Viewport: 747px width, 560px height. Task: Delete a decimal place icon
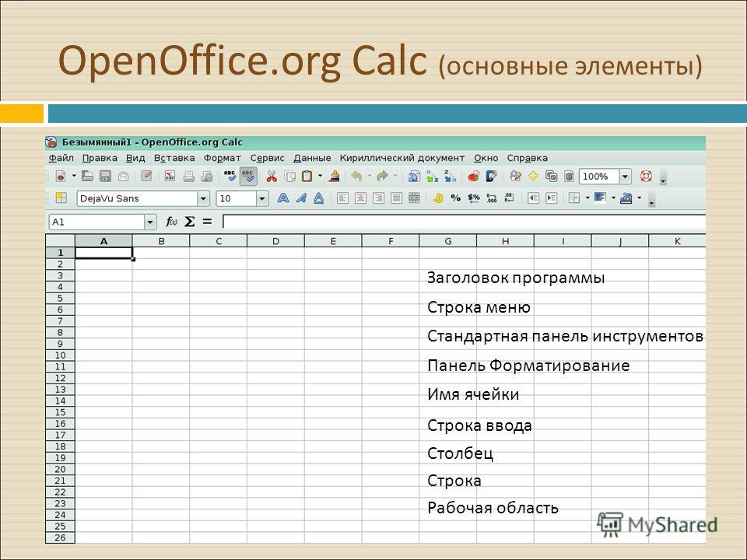(x=509, y=198)
